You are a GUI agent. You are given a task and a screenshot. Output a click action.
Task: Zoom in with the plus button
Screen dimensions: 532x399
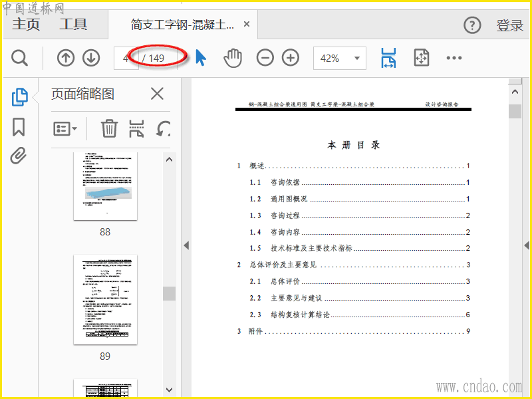coord(291,58)
